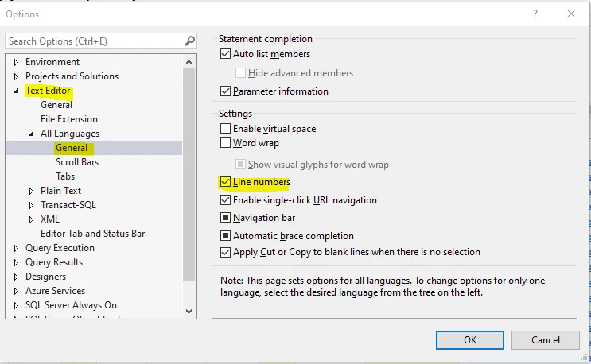
Task: Select the Query Execution label
Action: click(60, 248)
